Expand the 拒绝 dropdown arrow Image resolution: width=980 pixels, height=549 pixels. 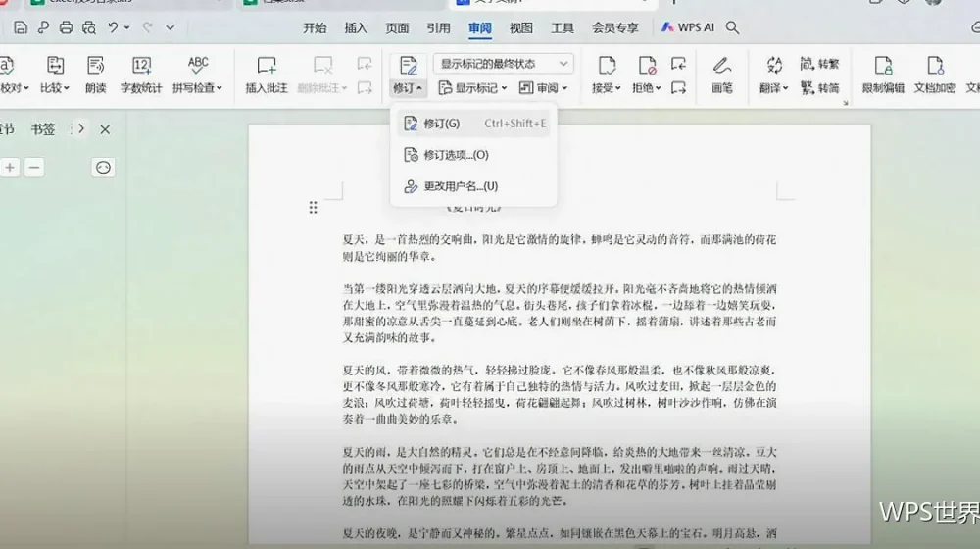click(x=659, y=88)
